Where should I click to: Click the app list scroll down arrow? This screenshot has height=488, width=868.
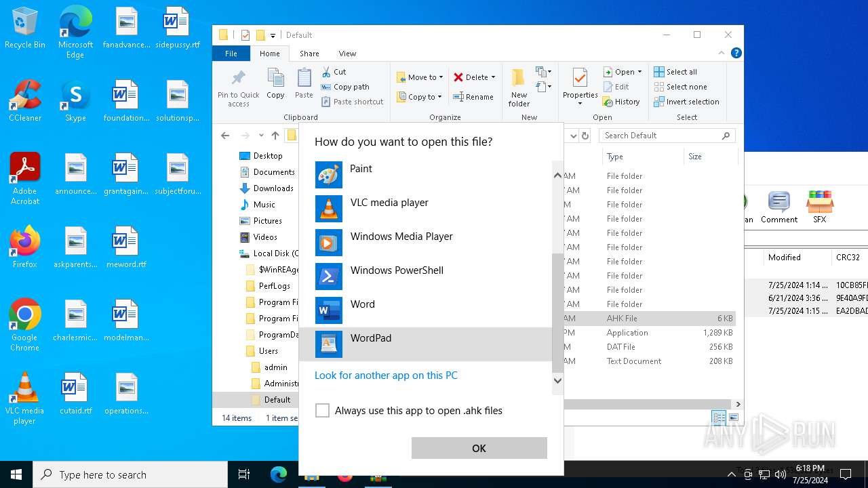[x=558, y=380]
